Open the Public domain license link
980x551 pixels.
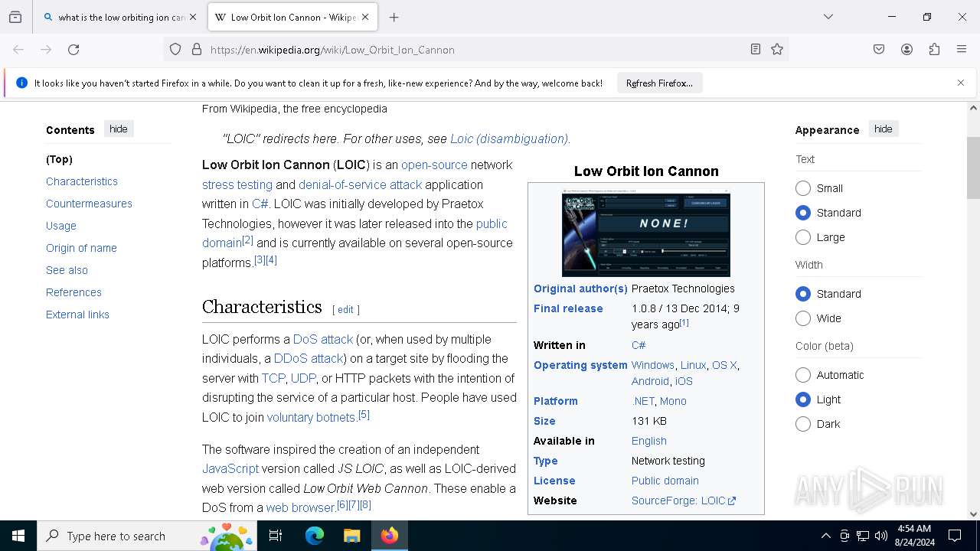coord(665,481)
